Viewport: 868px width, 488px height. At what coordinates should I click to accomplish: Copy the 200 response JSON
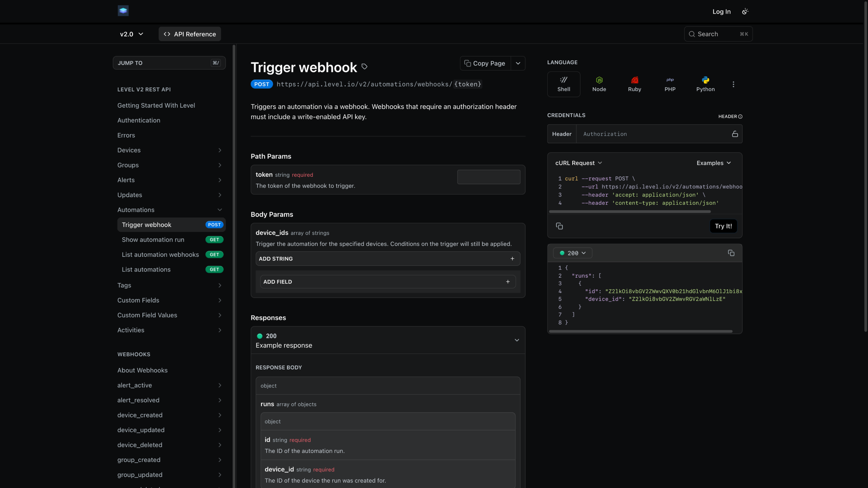coord(731,253)
